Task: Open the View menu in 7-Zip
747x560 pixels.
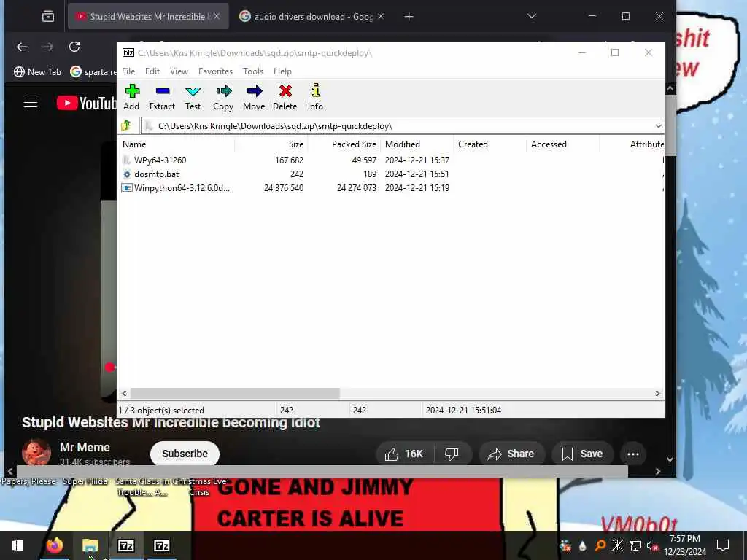Action: (179, 71)
